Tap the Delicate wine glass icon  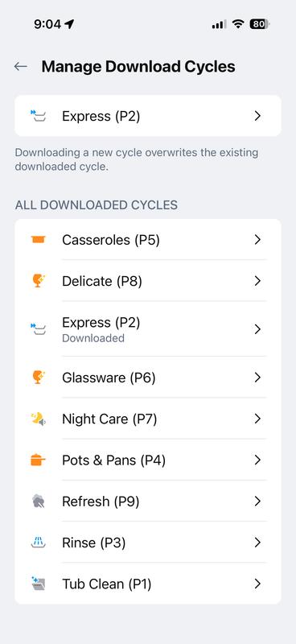pyautogui.click(x=38, y=281)
